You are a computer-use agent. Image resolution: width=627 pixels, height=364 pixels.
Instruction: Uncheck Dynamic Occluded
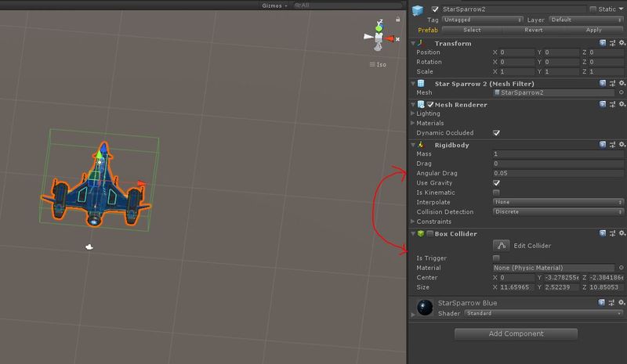(496, 133)
